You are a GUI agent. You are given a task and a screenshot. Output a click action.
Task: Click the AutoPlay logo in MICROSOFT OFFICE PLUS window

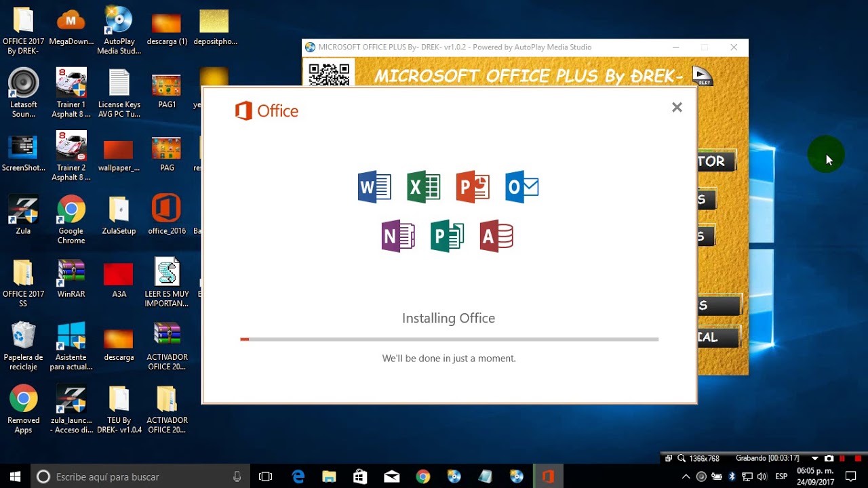point(703,75)
